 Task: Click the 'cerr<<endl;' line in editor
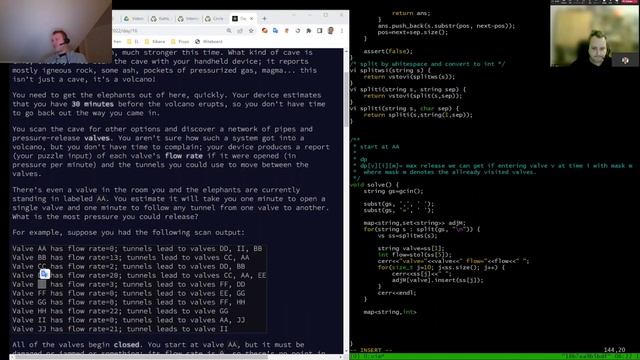pyautogui.click(x=397, y=293)
